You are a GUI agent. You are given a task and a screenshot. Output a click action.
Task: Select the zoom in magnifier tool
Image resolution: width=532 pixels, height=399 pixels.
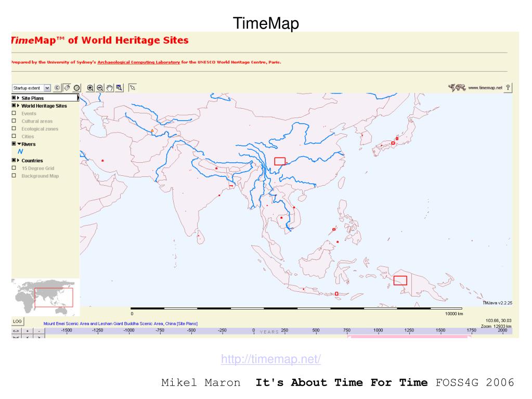coord(90,88)
